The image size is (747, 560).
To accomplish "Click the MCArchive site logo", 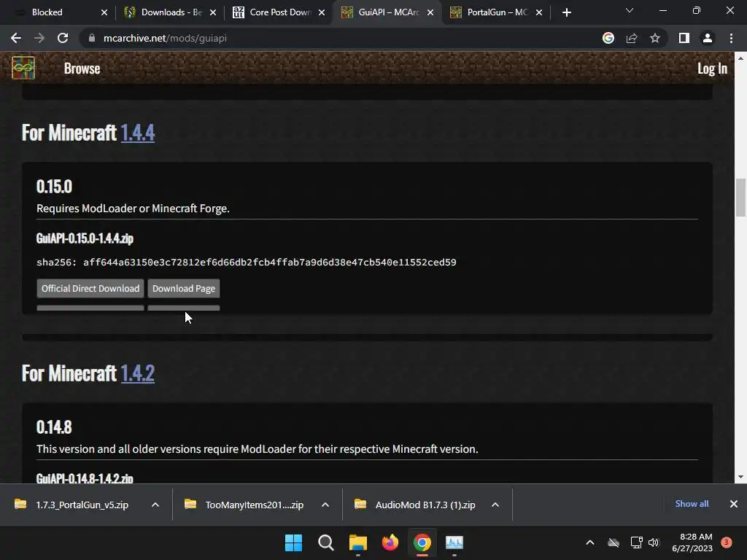I will [23, 68].
